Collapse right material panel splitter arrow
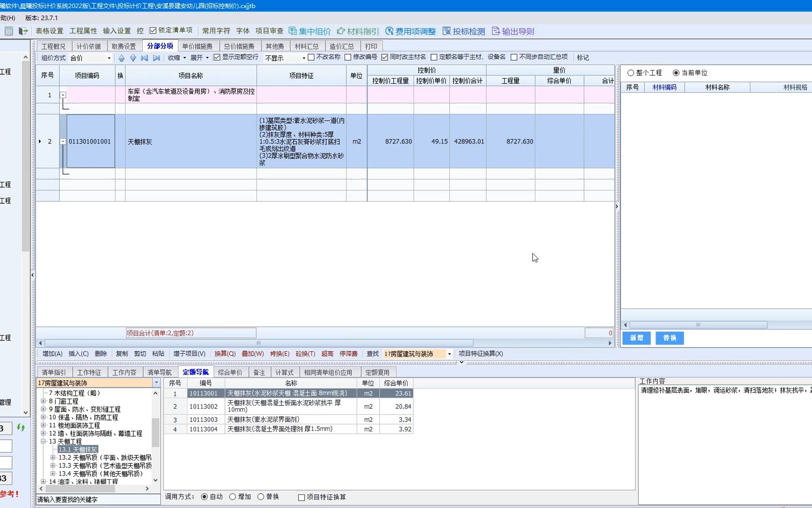Screen dimensions: 812x508 point(617,206)
